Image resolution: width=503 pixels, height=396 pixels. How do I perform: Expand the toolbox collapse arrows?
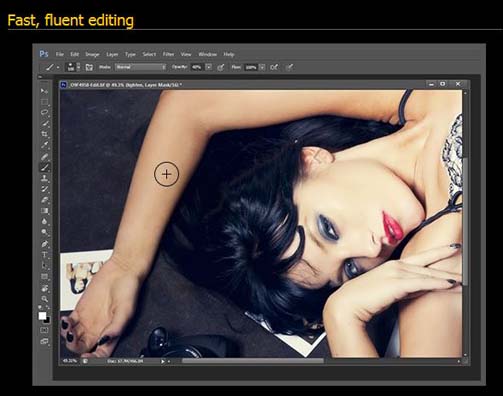coord(40,77)
